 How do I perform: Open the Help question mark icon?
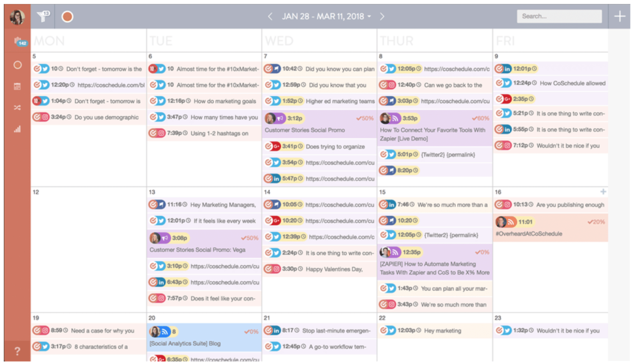click(x=17, y=351)
